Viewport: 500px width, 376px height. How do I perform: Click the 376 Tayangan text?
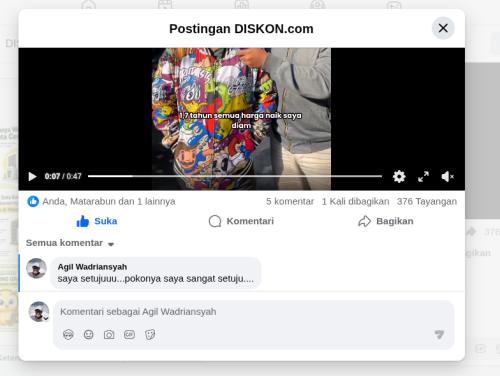tap(427, 201)
